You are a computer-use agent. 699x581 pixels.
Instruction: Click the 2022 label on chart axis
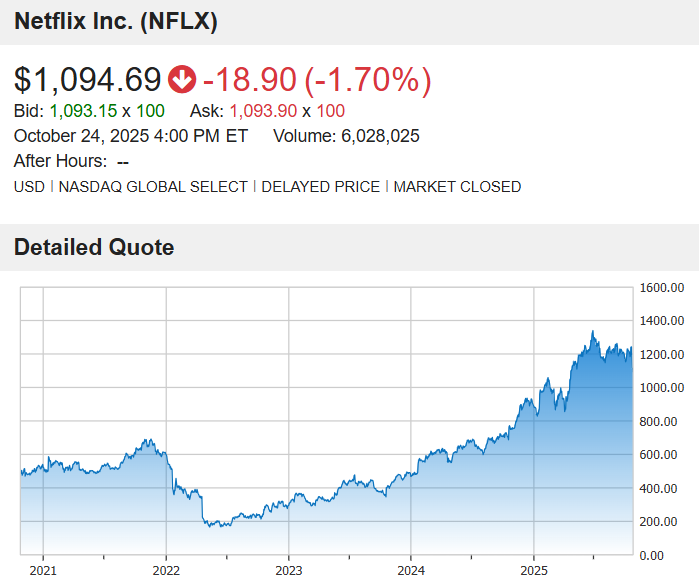(165, 570)
